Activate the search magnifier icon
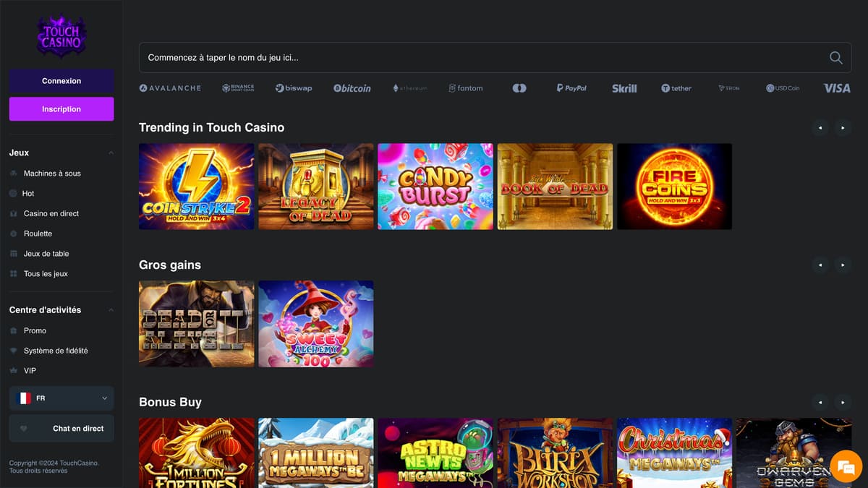This screenshot has height=488, width=868. click(x=835, y=57)
